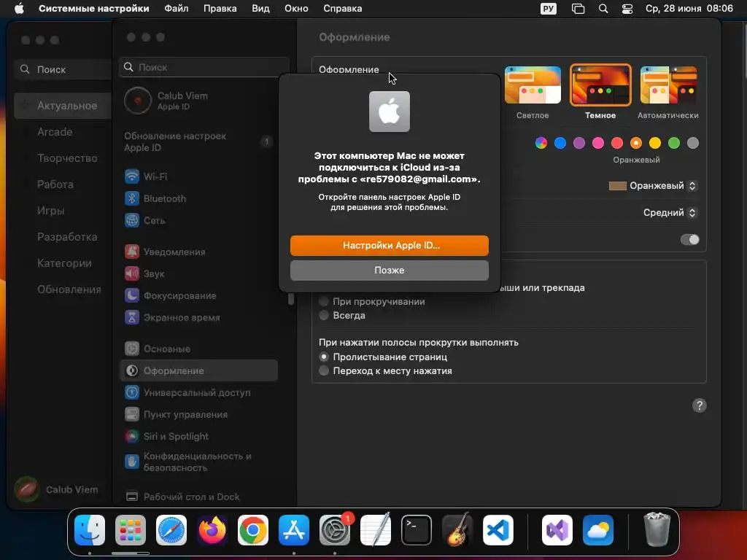Open the Справка menu
The image size is (747, 560).
click(x=343, y=9)
